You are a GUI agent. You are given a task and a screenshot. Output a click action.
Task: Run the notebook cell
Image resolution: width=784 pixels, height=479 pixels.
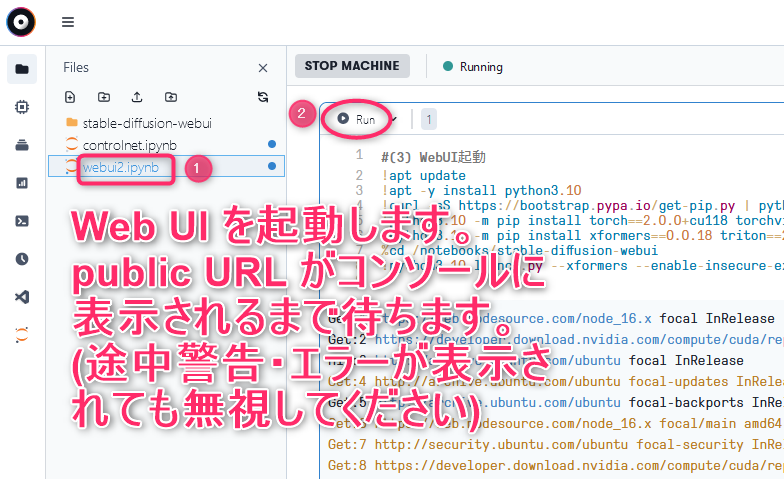[356, 119]
